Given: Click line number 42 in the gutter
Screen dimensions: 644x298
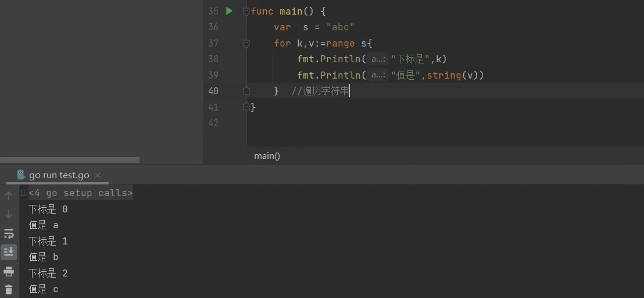Looking at the screenshot, I should click(x=213, y=123).
